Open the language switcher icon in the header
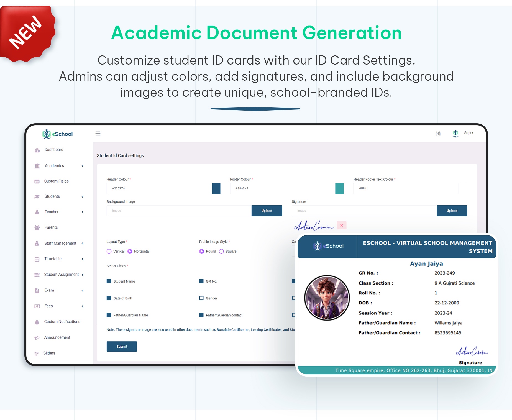 click(x=439, y=133)
